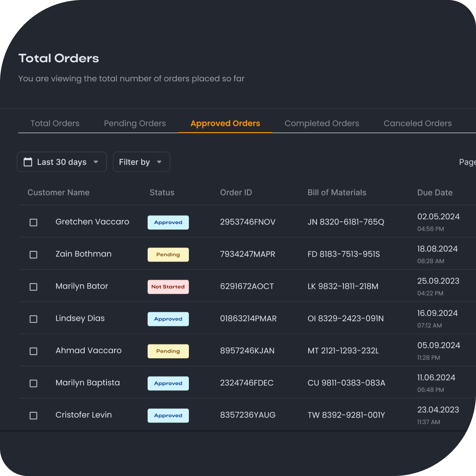Open the Last 30 days dropdown

click(62, 162)
